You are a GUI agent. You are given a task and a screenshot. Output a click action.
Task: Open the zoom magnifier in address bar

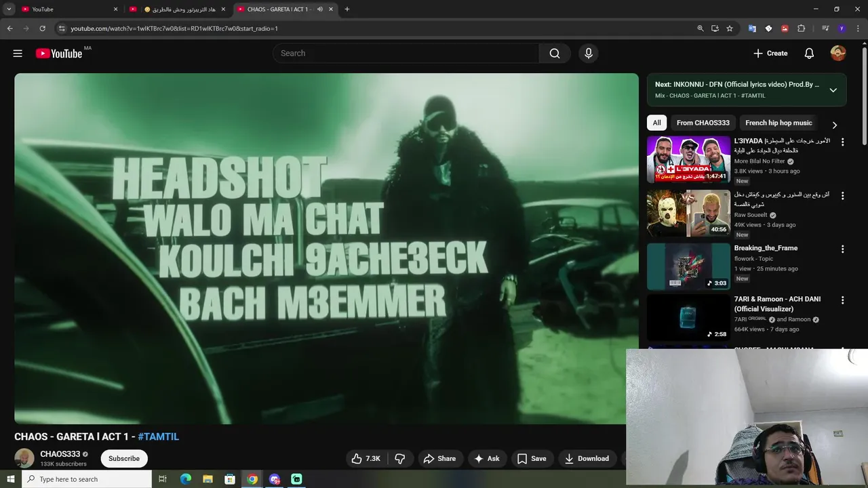pos(701,28)
